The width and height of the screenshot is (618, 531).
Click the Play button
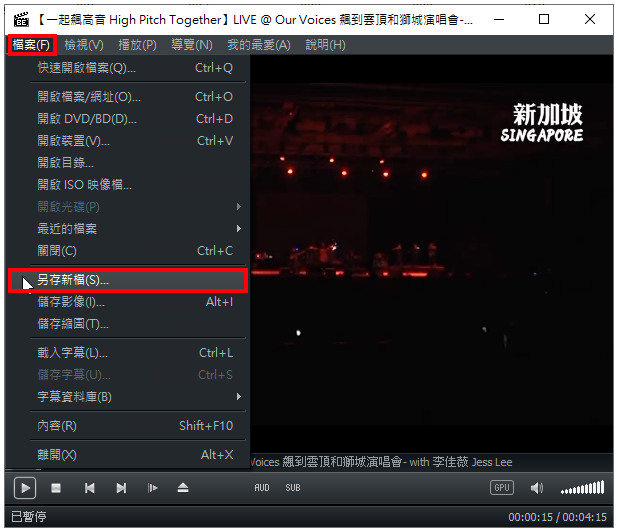coord(25,488)
